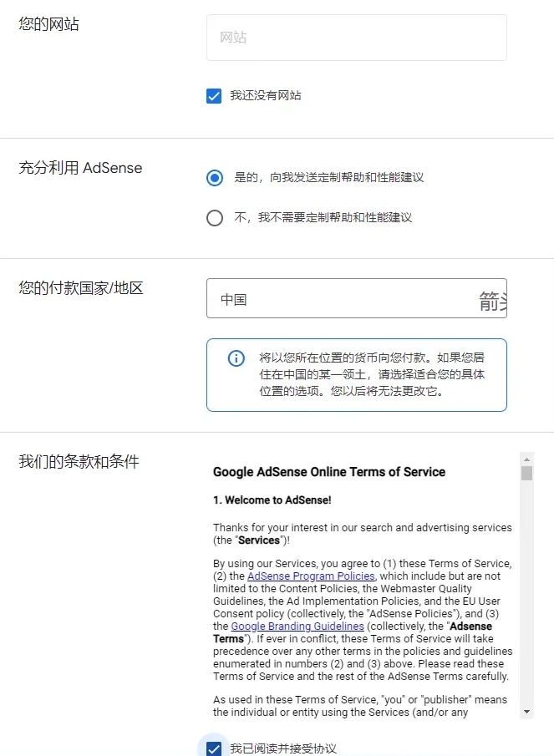Open the payment country dropdown showing 中国

coord(356,298)
